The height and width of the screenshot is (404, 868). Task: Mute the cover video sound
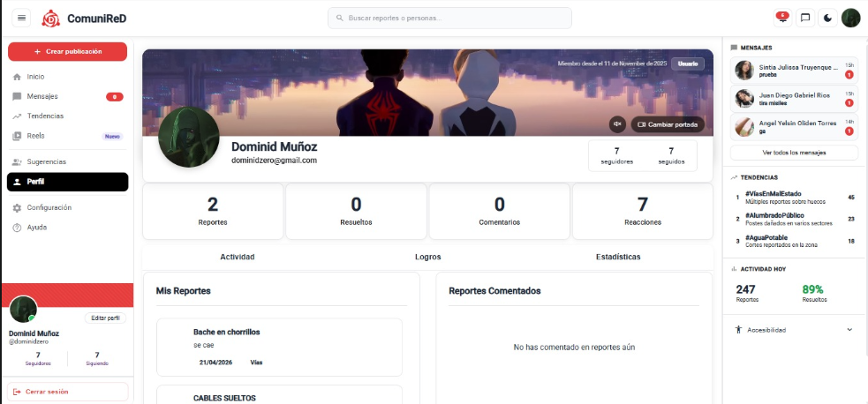click(x=617, y=124)
